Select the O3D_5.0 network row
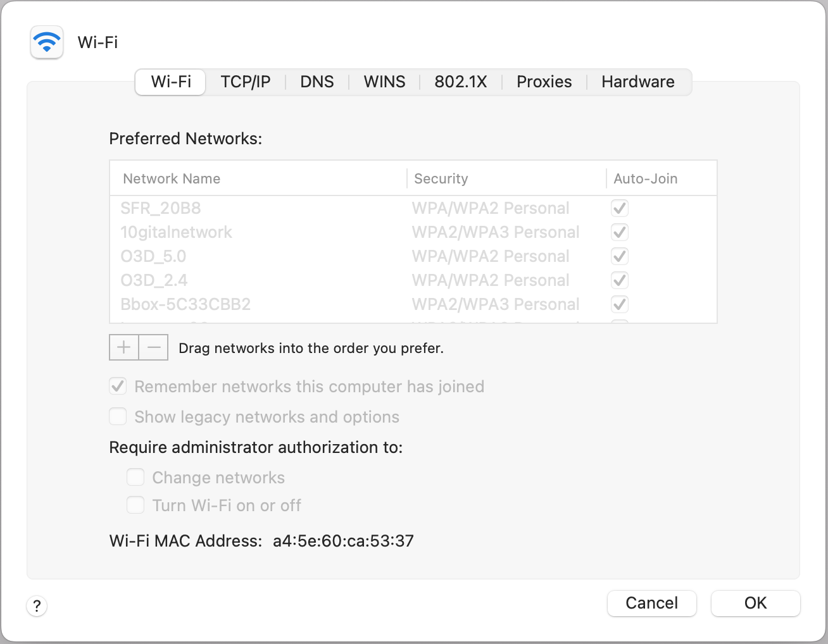 (253, 256)
